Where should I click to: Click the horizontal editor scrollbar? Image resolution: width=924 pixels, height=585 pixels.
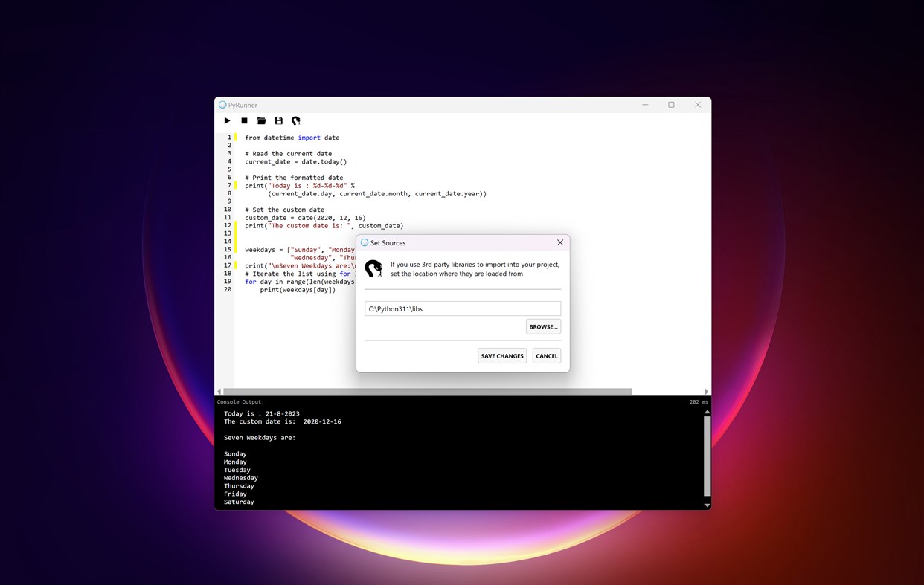point(461,391)
